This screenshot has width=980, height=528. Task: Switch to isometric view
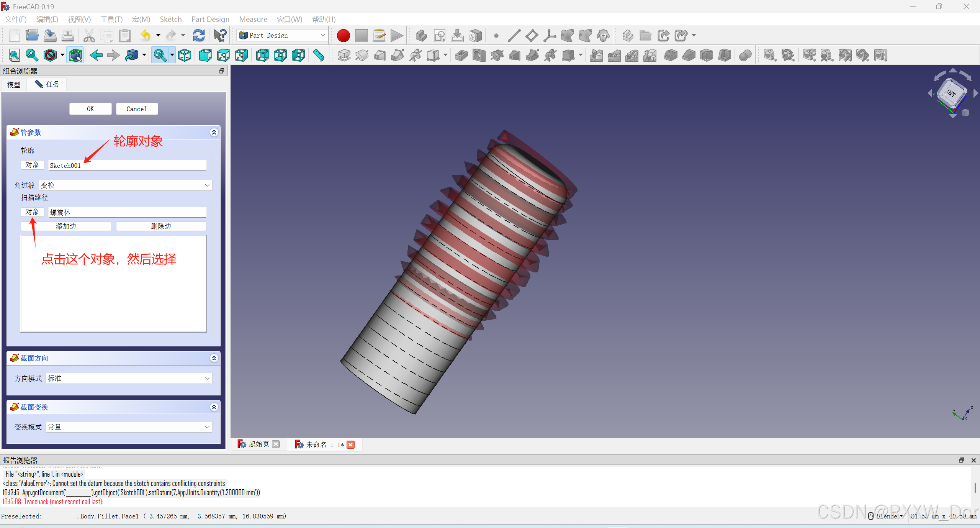[x=184, y=55]
